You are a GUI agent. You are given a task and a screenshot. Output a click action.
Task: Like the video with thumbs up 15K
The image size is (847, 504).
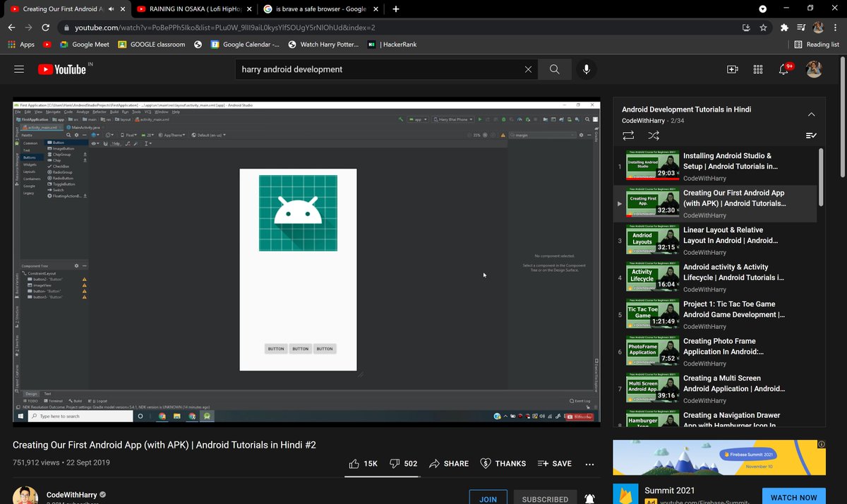click(364, 464)
